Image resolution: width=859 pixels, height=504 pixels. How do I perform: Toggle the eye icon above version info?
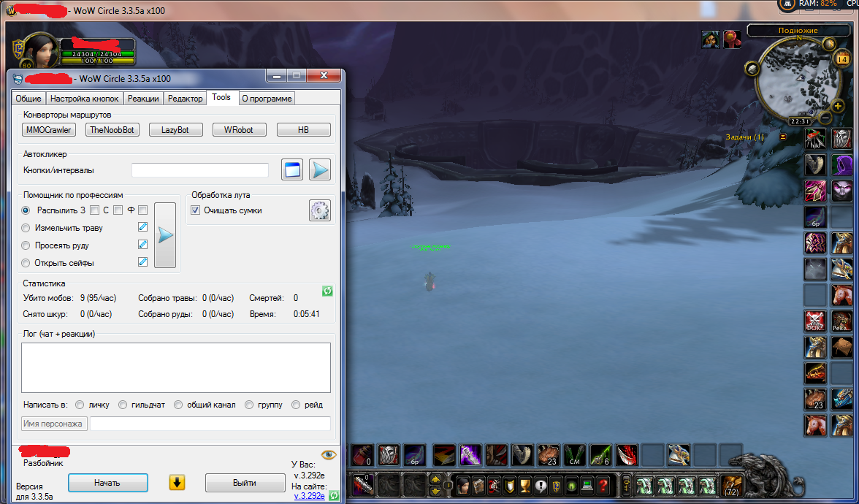tap(328, 454)
